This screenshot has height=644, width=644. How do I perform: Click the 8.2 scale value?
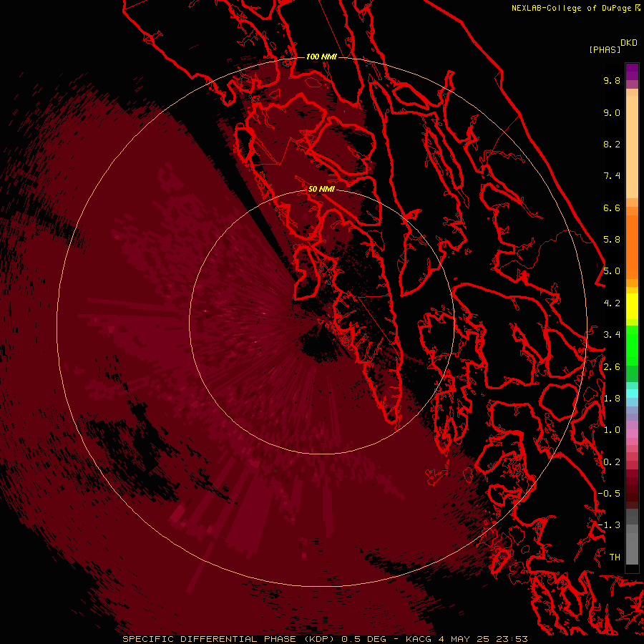(x=612, y=144)
